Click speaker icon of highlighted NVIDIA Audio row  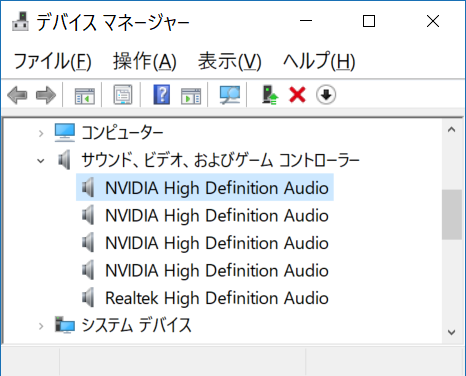click(88, 187)
